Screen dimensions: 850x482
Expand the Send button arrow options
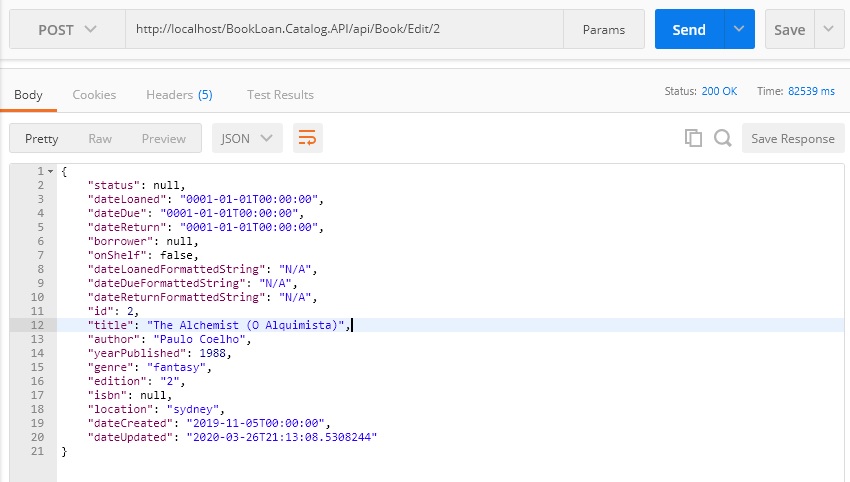point(739,29)
